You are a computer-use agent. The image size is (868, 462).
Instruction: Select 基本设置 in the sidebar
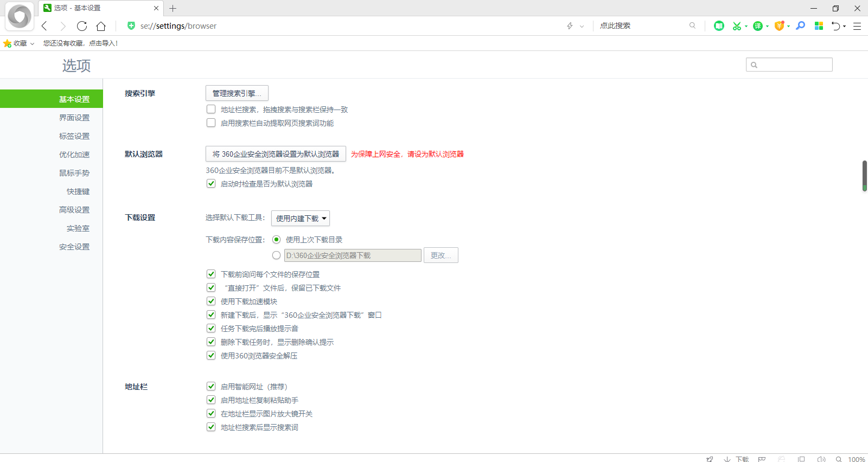point(52,99)
